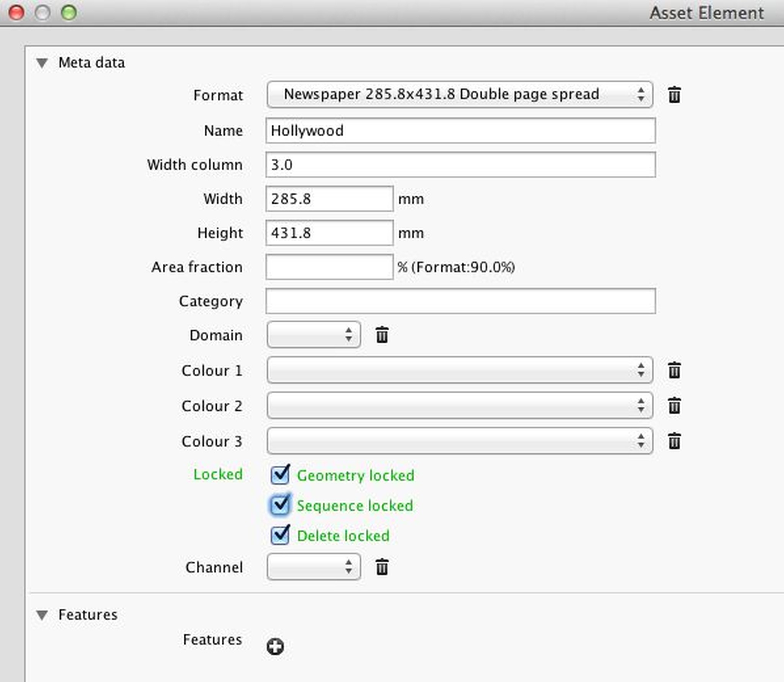The height and width of the screenshot is (682, 784).
Task: Toggle off Delete locked
Action: (x=280, y=535)
